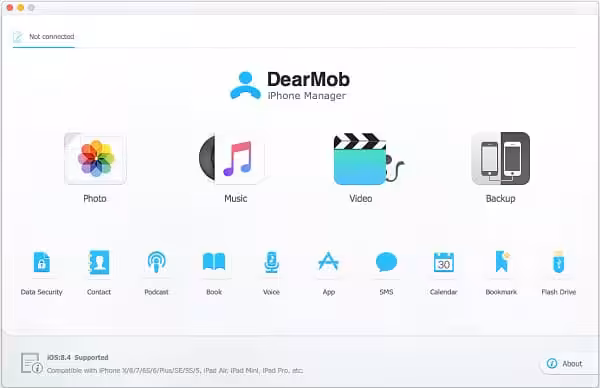
Task: Click the Video label
Action: (x=361, y=199)
